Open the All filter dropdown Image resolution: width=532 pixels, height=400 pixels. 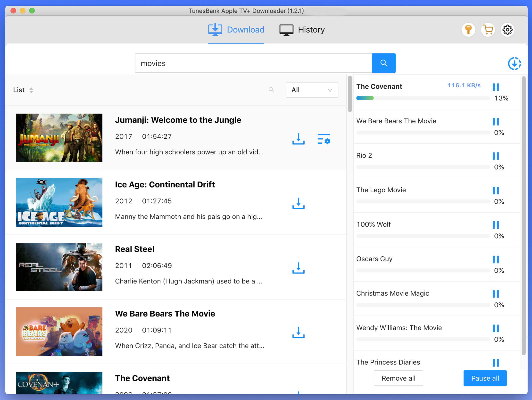(x=312, y=90)
